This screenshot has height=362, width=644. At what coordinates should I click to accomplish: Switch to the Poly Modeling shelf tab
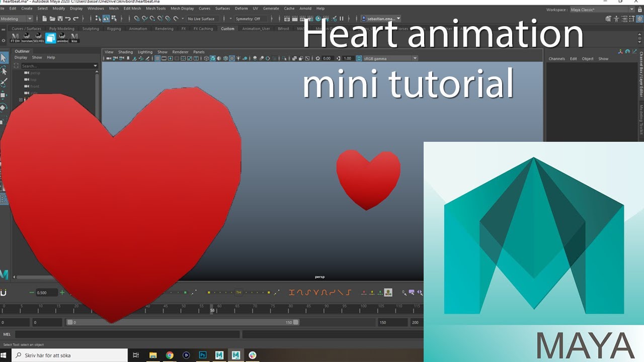click(61, 29)
